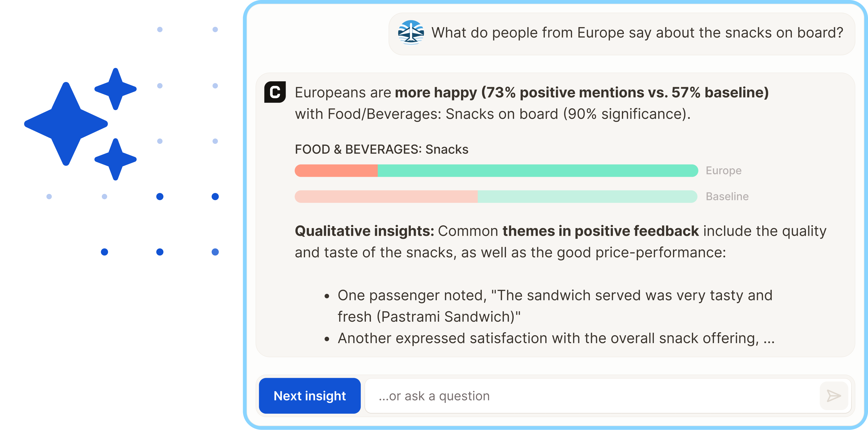Screen dimensions: 868x430
Task: Click the pale red Baseline bar segment
Action: [386, 197]
